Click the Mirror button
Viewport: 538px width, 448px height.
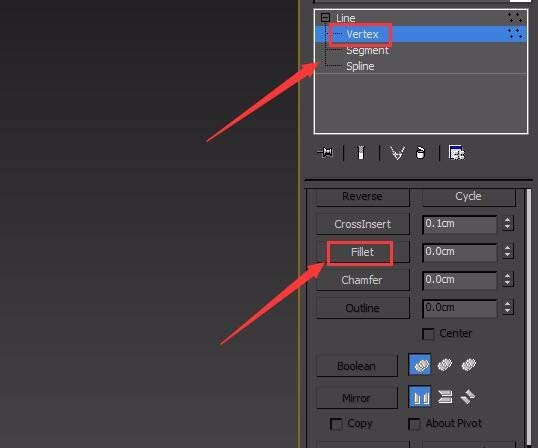point(356,398)
